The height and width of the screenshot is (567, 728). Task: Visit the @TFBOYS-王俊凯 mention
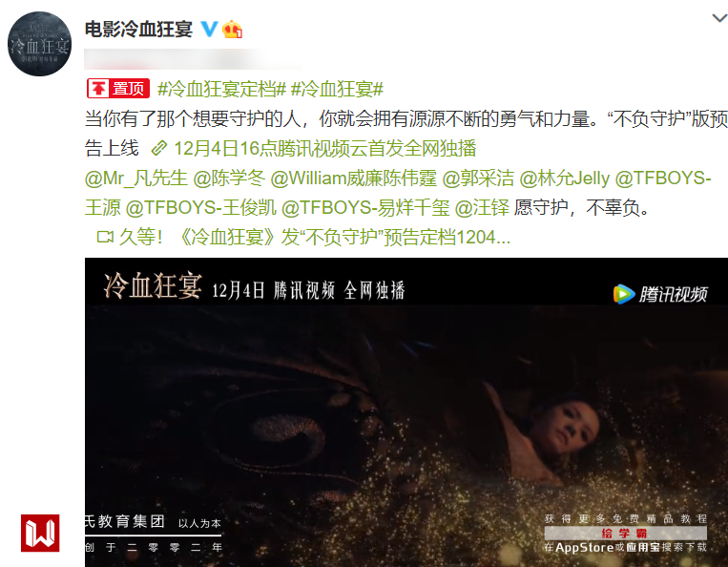[x=201, y=207]
